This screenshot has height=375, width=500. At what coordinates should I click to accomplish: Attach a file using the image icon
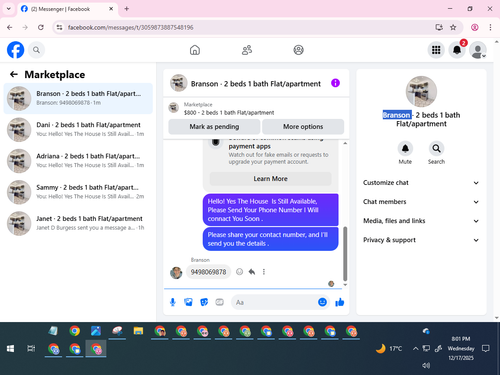188,302
